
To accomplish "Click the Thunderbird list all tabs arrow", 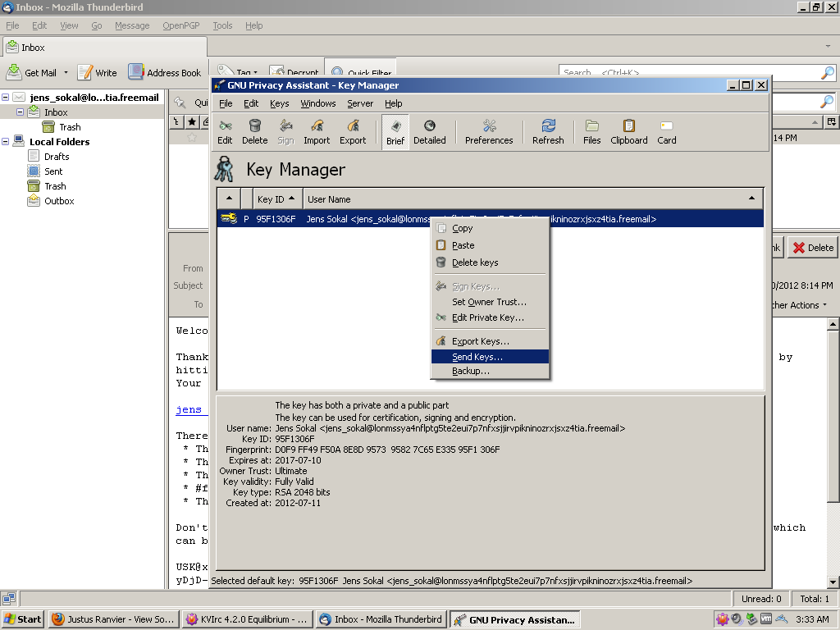I will click(x=828, y=47).
